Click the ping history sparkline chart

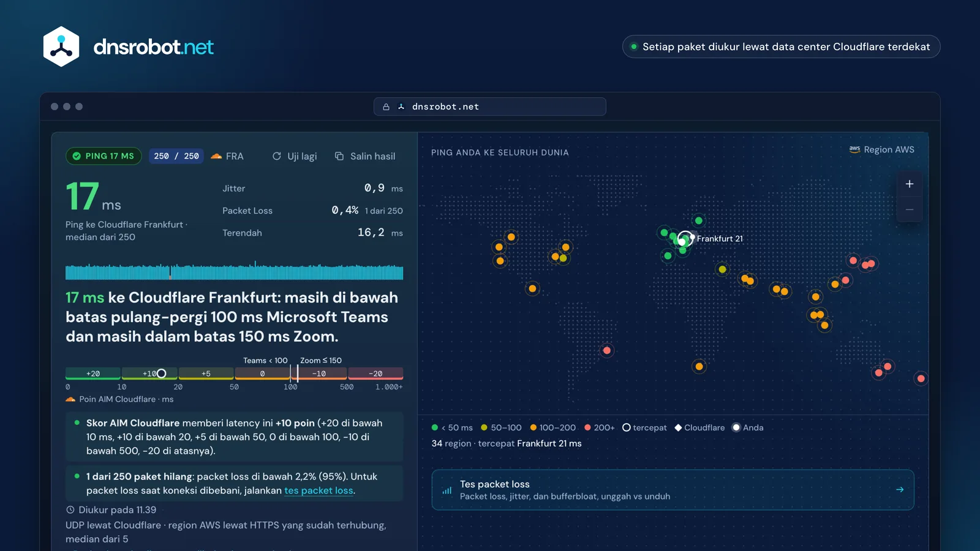pos(234,271)
